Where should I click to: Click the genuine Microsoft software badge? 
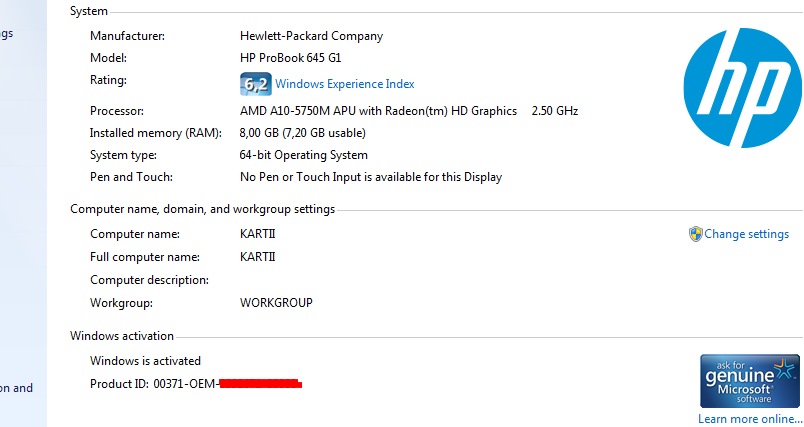pos(750,381)
